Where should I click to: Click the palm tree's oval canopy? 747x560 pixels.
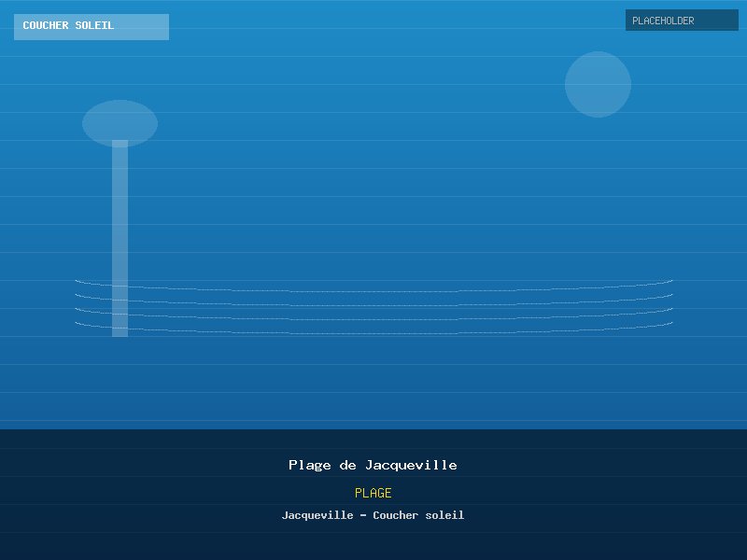click(x=120, y=123)
